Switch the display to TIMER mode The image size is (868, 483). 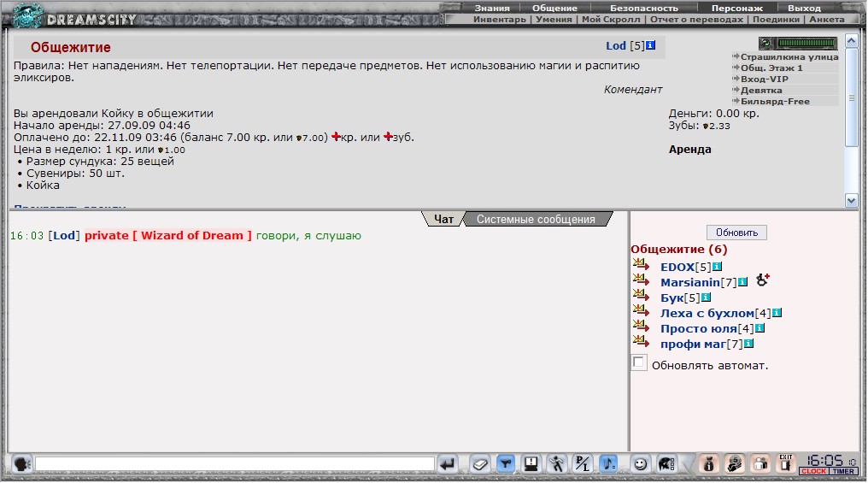point(843,471)
